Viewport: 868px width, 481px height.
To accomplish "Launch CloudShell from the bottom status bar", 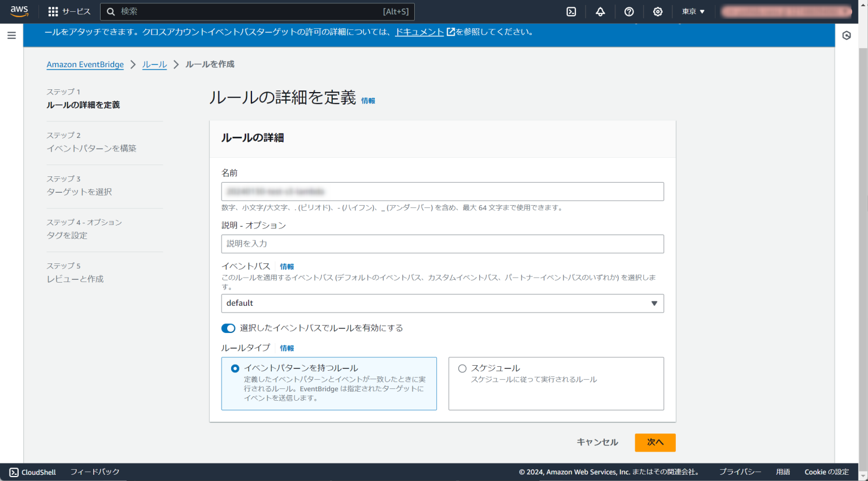I will point(32,472).
